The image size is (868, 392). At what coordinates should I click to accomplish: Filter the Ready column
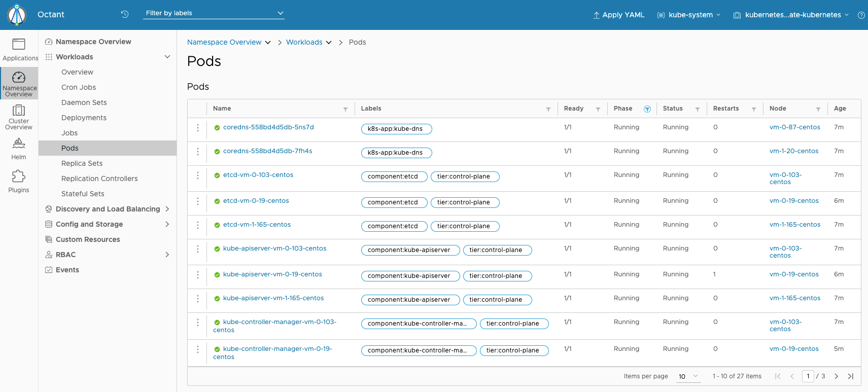(598, 109)
